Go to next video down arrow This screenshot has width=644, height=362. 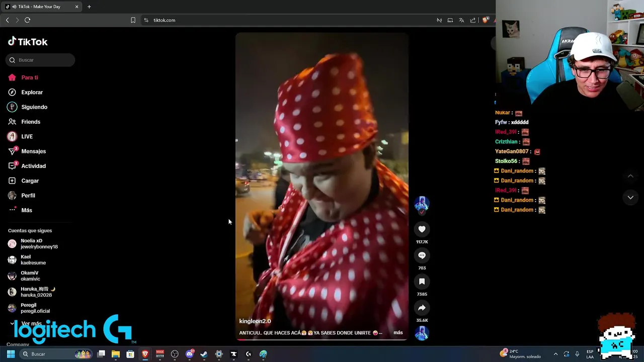pyautogui.click(x=630, y=198)
